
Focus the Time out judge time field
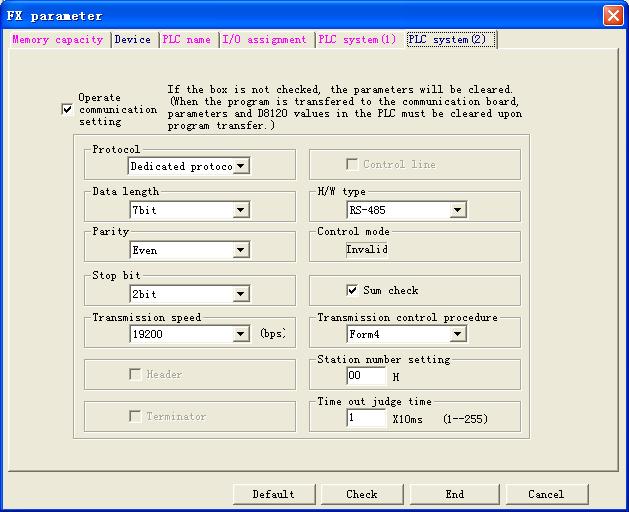366,418
